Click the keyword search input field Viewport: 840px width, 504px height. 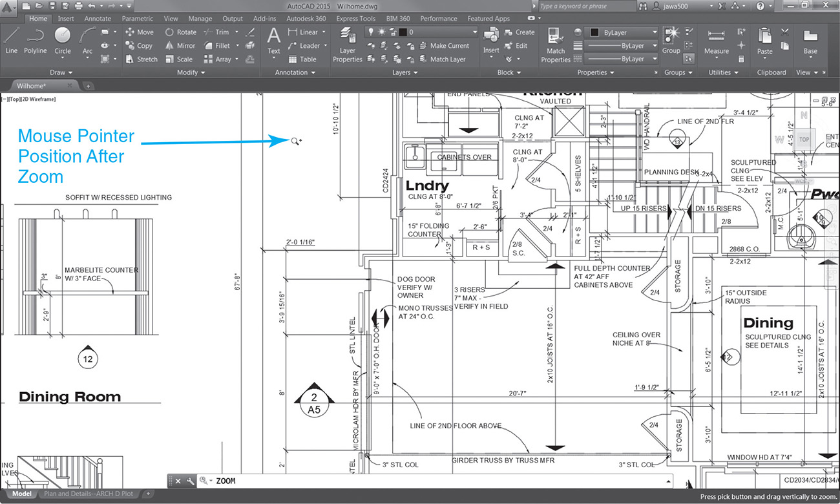click(x=587, y=6)
